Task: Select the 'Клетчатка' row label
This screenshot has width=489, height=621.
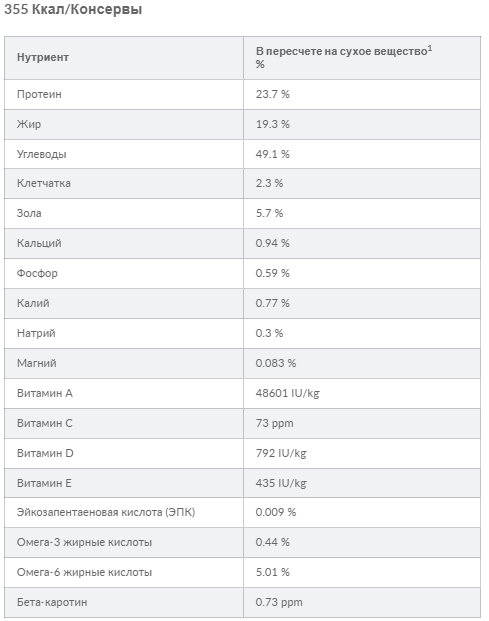Action: tap(44, 183)
